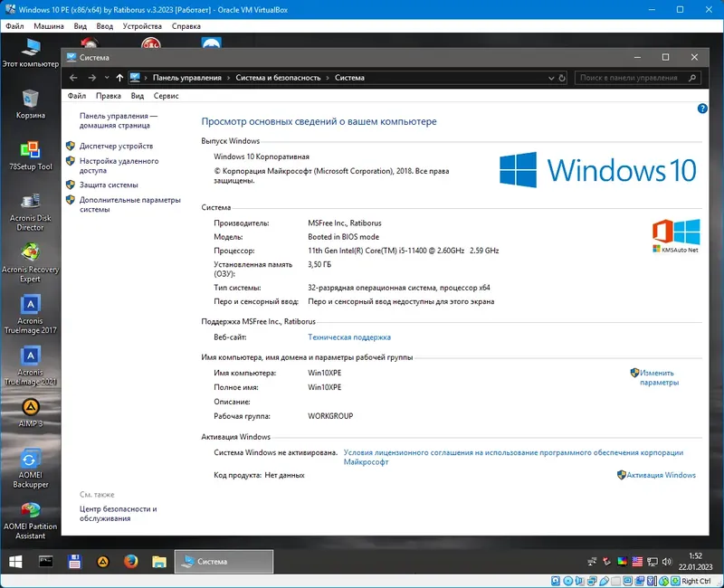Click the Панель управления breadcrumb
The image size is (724, 588).
[187, 78]
